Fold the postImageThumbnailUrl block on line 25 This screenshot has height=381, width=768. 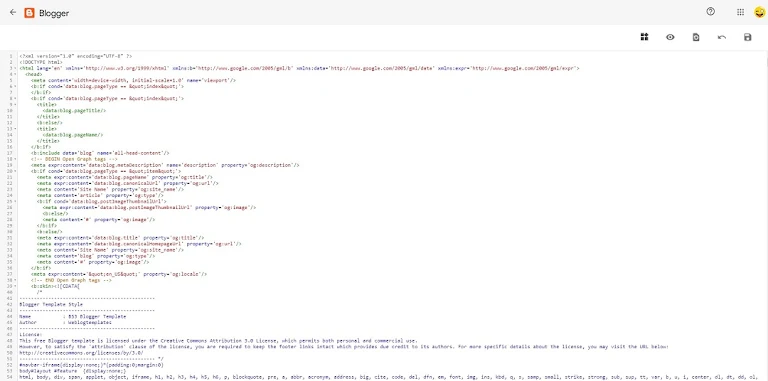[15, 201]
